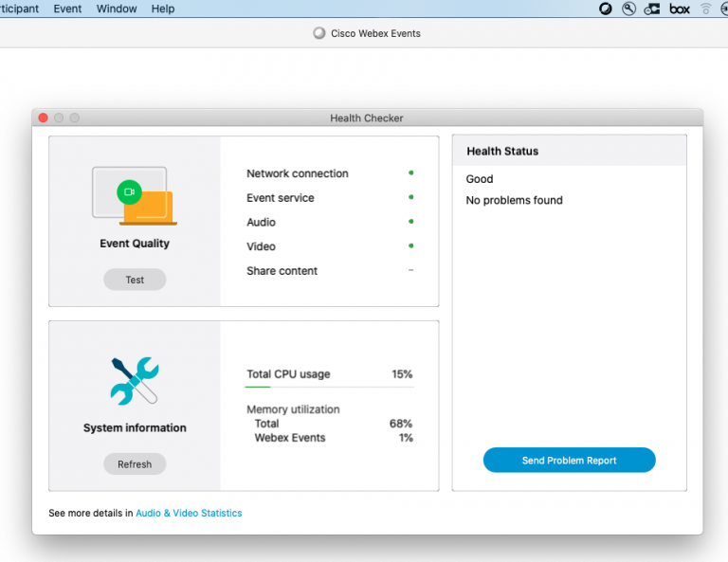This screenshot has width=728, height=562.
Task: Click the Audio label
Action: tap(261, 223)
